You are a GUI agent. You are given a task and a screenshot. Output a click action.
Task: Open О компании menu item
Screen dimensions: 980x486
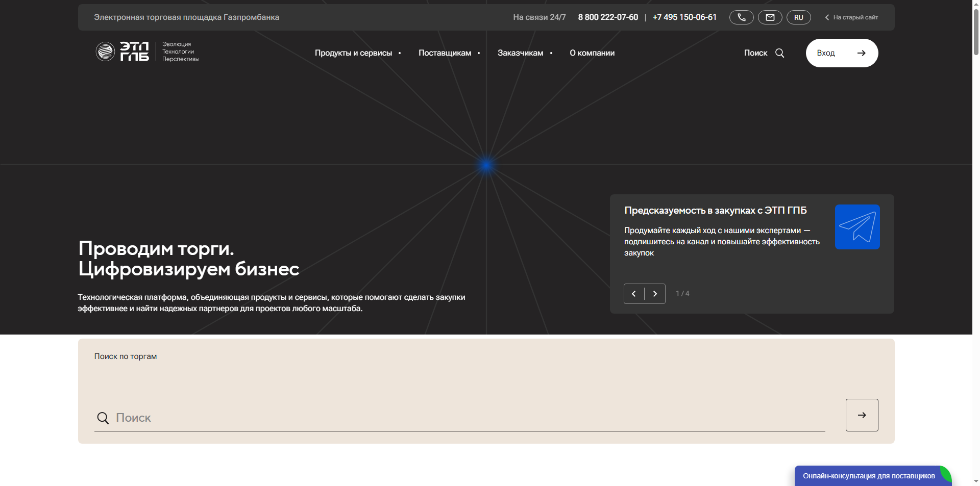click(592, 53)
